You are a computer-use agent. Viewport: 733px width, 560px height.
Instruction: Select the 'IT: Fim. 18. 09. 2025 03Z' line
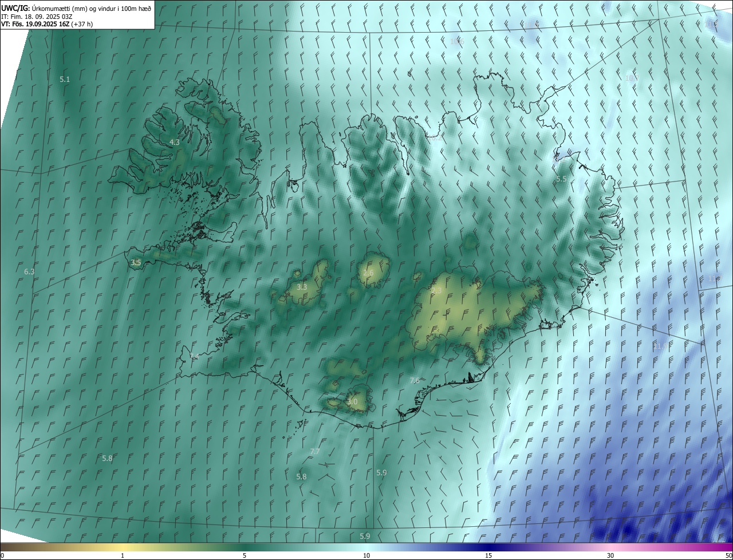[x=37, y=17]
